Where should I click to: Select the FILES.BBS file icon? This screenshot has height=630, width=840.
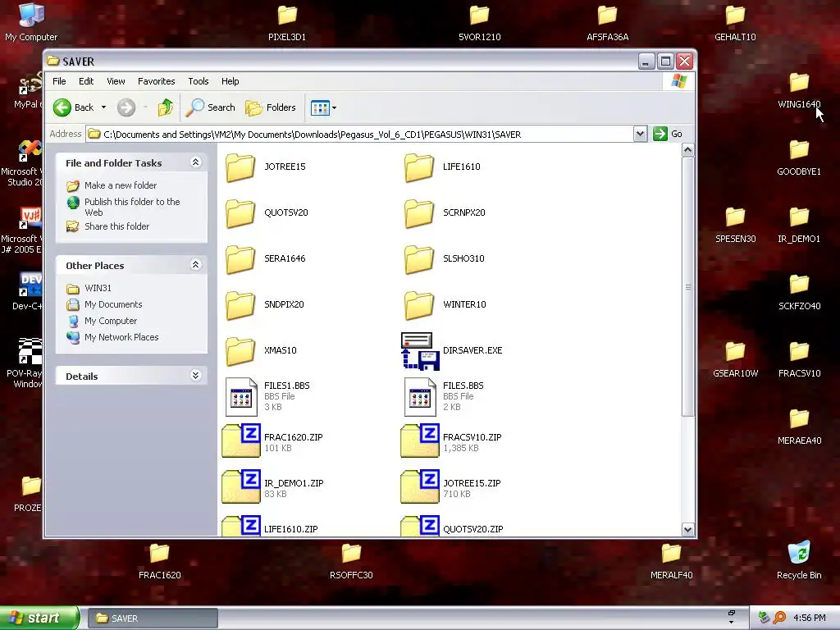tap(420, 397)
